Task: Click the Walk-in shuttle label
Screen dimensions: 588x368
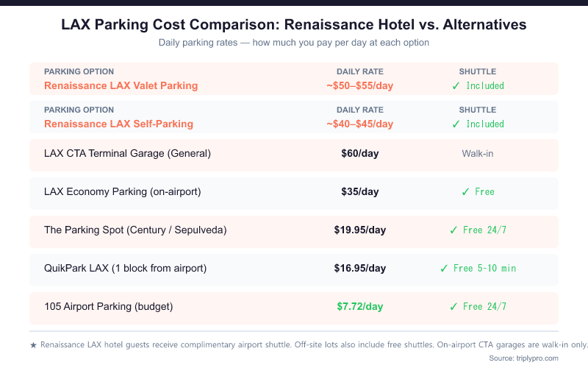Action: pos(478,154)
